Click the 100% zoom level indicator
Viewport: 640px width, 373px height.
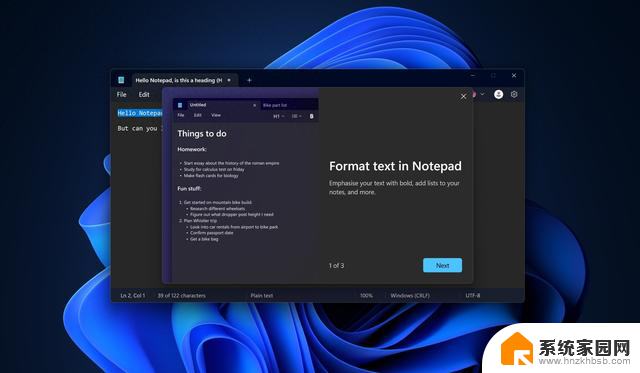(366, 295)
